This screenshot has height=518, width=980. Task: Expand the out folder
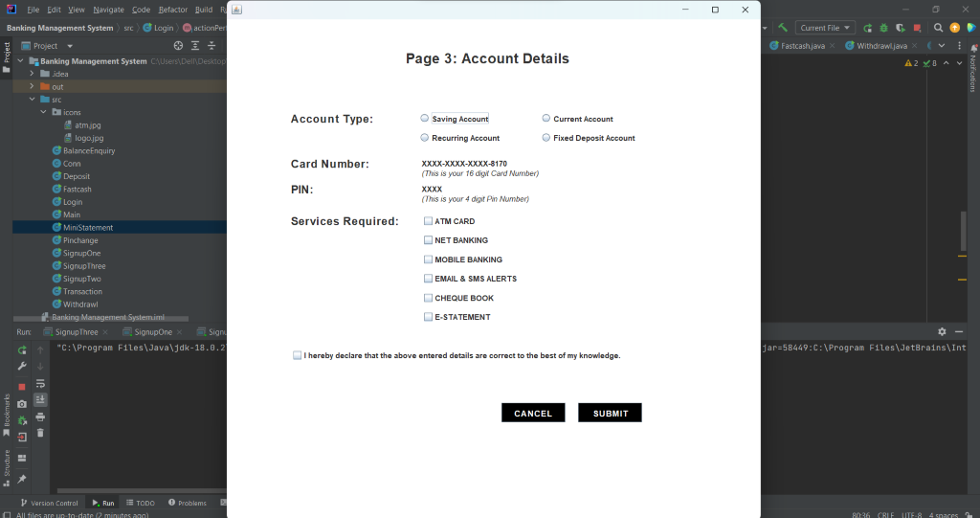click(32, 86)
